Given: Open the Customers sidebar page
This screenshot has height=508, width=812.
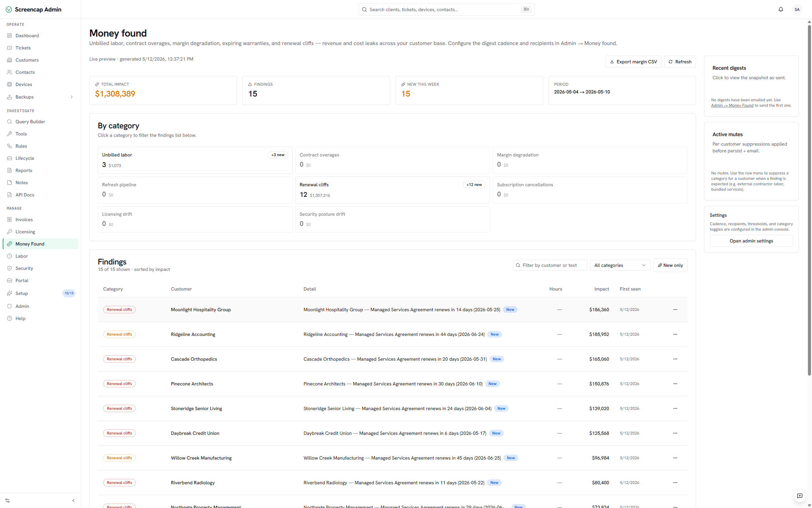Looking at the screenshot, I should (x=40, y=60).
